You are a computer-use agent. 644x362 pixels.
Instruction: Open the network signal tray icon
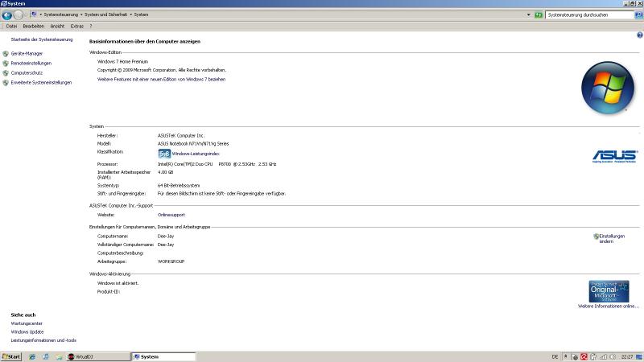pyautogui.click(x=603, y=356)
